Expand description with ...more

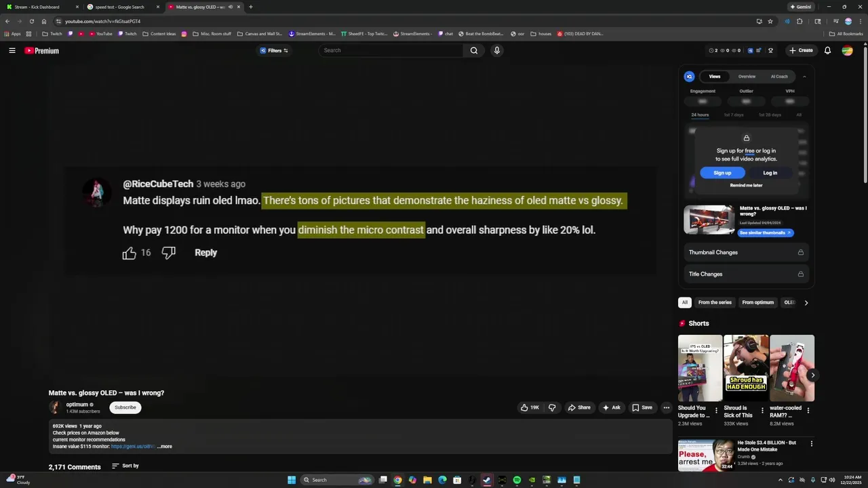(x=165, y=447)
